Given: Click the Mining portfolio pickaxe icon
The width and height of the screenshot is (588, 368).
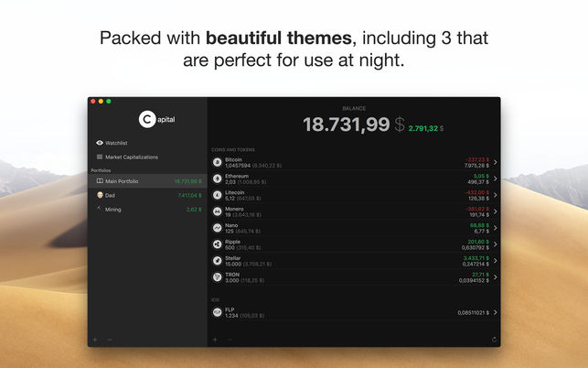Looking at the screenshot, I should coord(100,209).
